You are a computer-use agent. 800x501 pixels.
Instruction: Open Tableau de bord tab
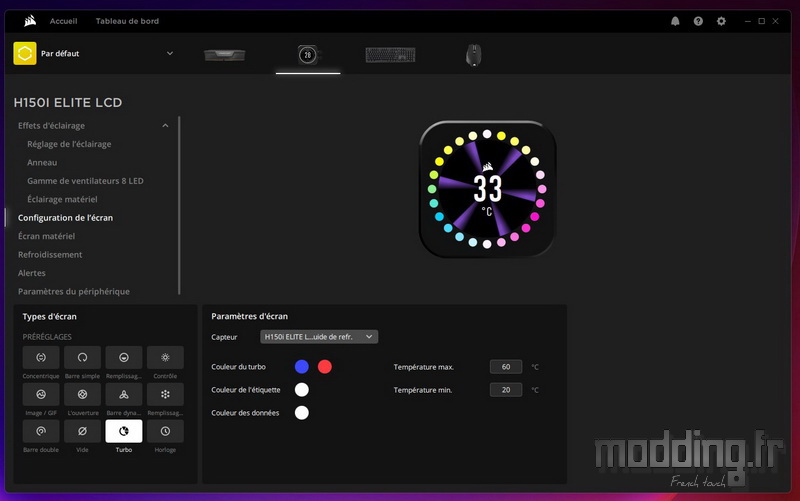127,21
